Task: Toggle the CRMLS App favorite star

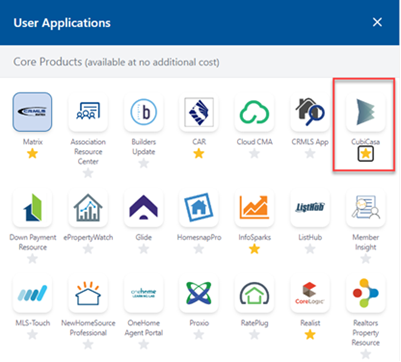Action: click(310, 154)
